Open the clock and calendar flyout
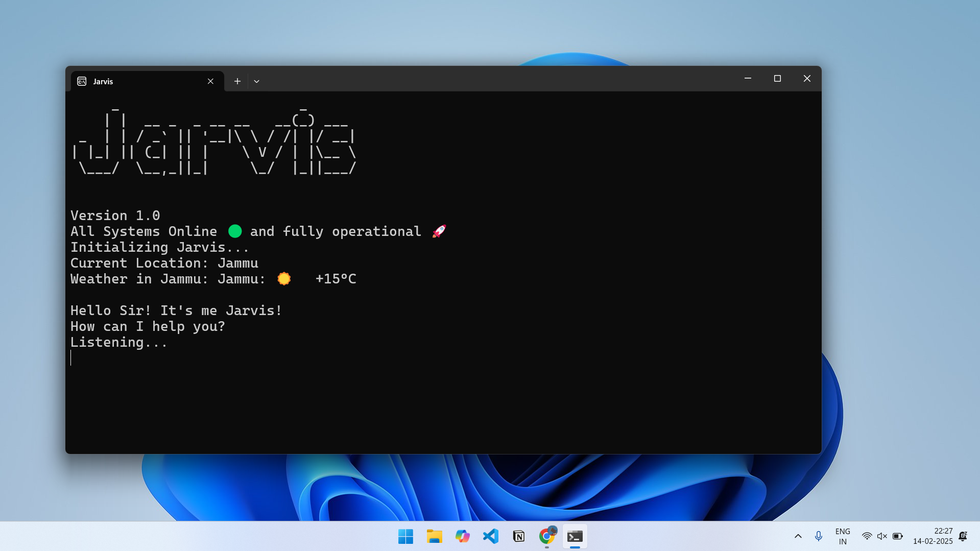 933,536
